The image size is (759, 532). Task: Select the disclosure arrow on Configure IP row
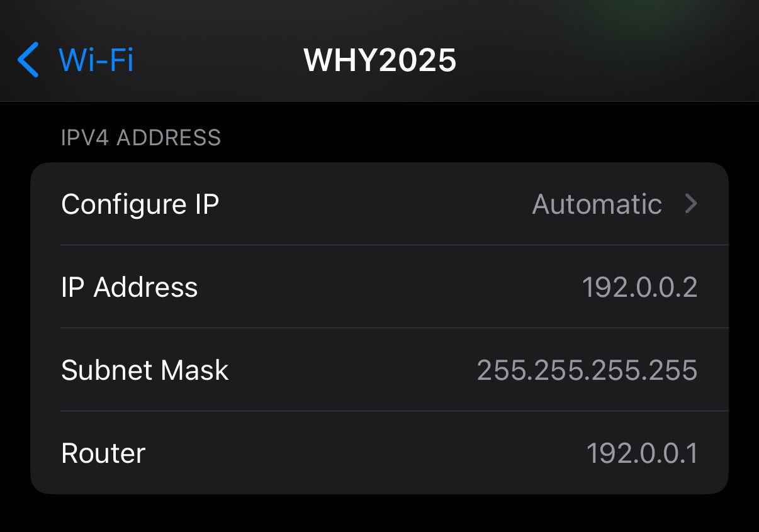[x=691, y=204]
